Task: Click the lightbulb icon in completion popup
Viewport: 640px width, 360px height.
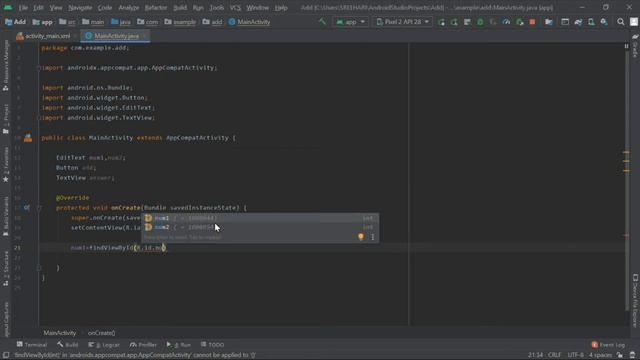Action: [361, 237]
